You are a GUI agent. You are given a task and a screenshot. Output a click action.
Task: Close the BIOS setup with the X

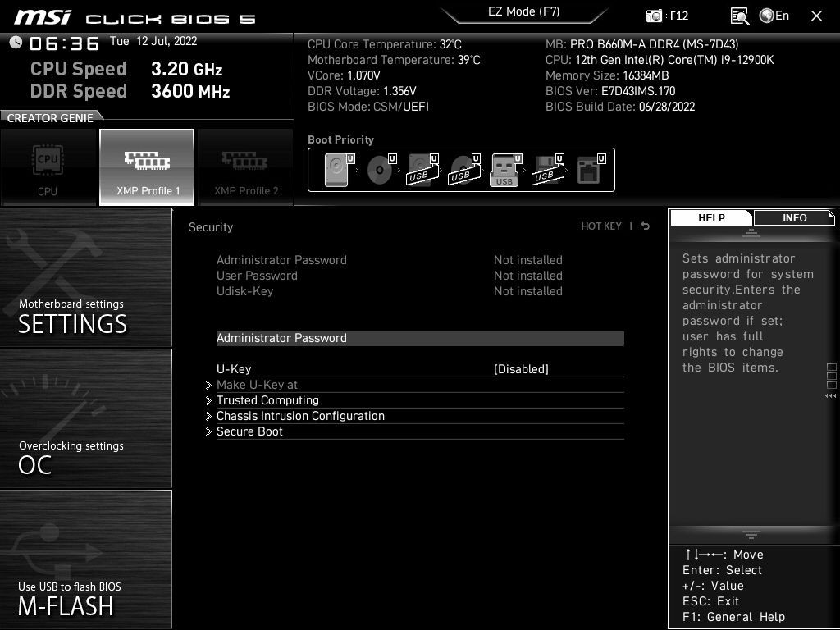coord(816,16)
